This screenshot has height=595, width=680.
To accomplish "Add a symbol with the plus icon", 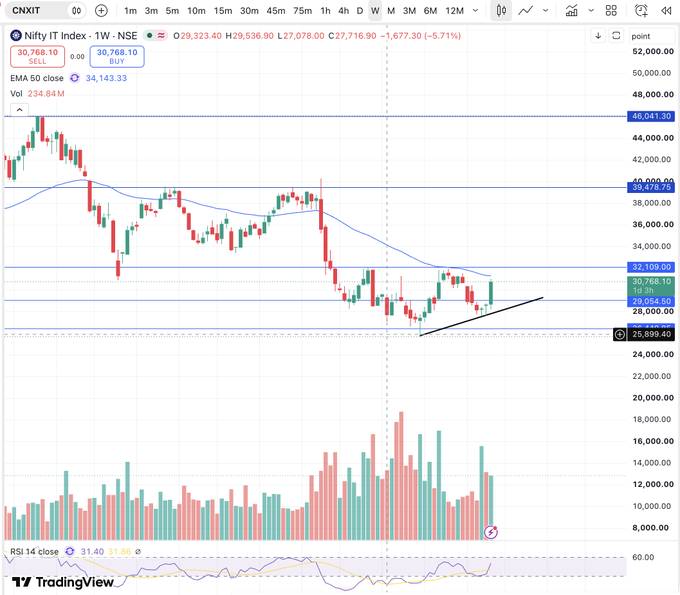I will point(101,10).
